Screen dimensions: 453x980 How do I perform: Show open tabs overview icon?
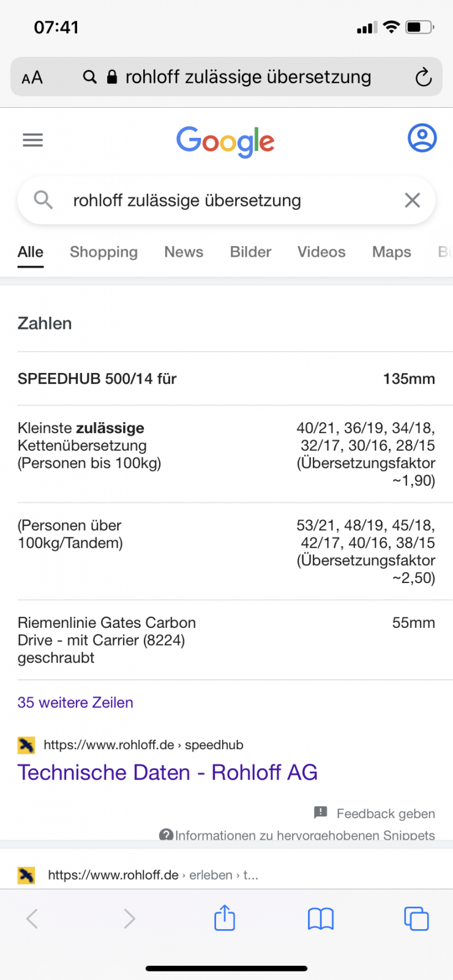point(416,919)
